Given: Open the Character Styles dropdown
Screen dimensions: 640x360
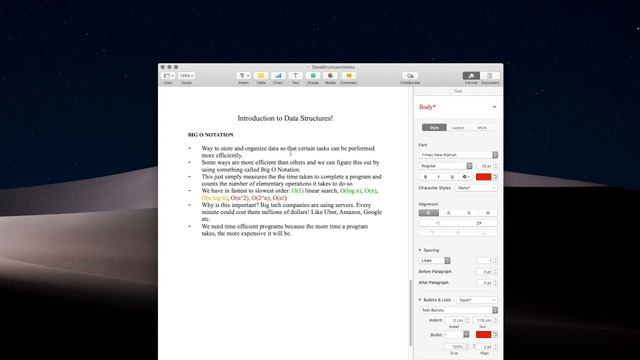Looking at the screenshot, I should (476, 188).
